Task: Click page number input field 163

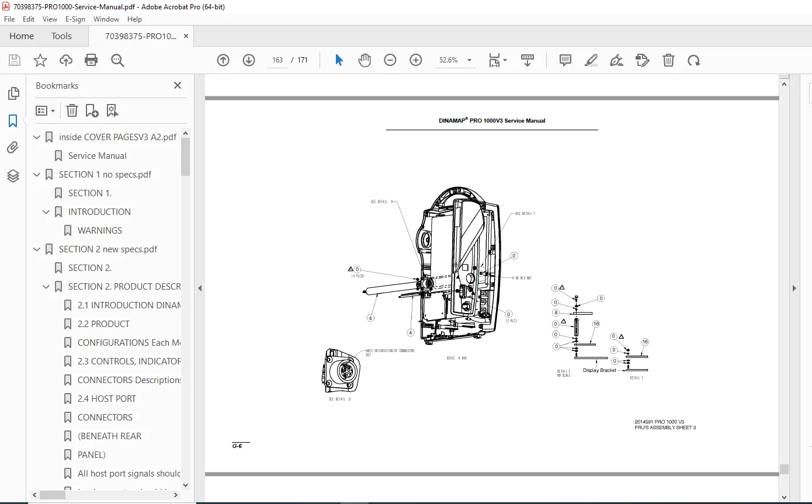Action: click(277, 60)
